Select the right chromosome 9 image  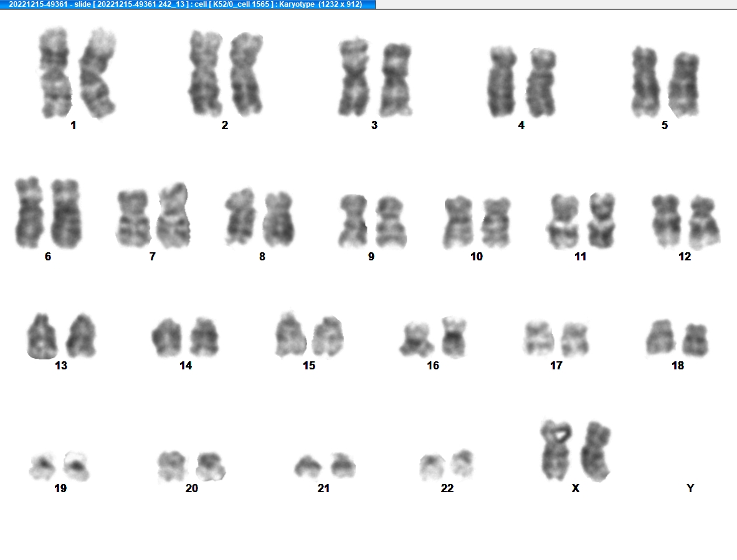click(391, 222)
